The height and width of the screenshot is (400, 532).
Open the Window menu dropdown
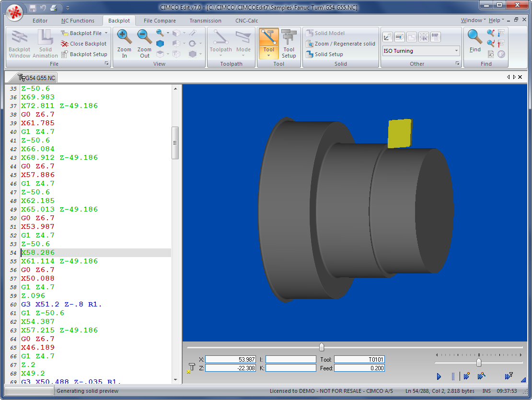[474, 20]
